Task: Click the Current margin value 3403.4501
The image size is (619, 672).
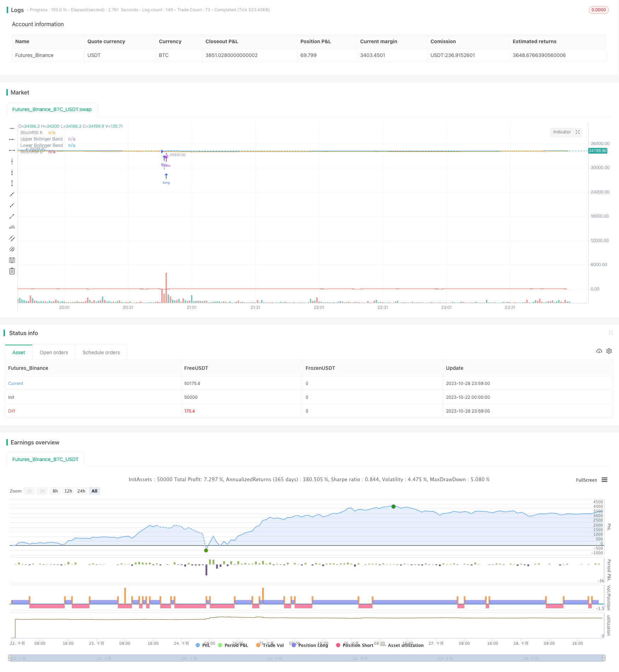Action: [x=372, y=55]
